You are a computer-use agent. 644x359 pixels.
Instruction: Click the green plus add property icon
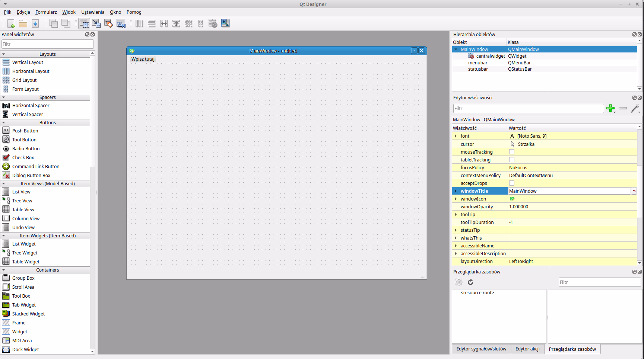[x=610, y=109]
